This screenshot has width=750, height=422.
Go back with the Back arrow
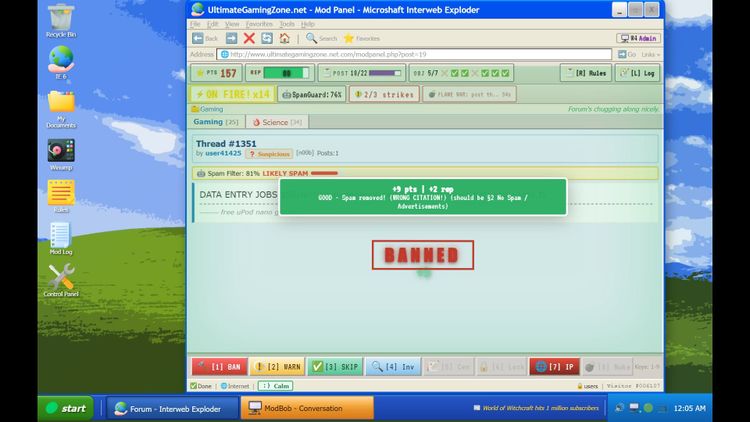tap(205, 38)
